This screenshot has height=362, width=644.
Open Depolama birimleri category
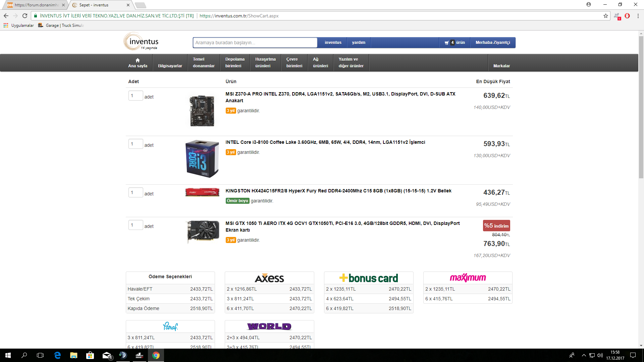(235, 63)
